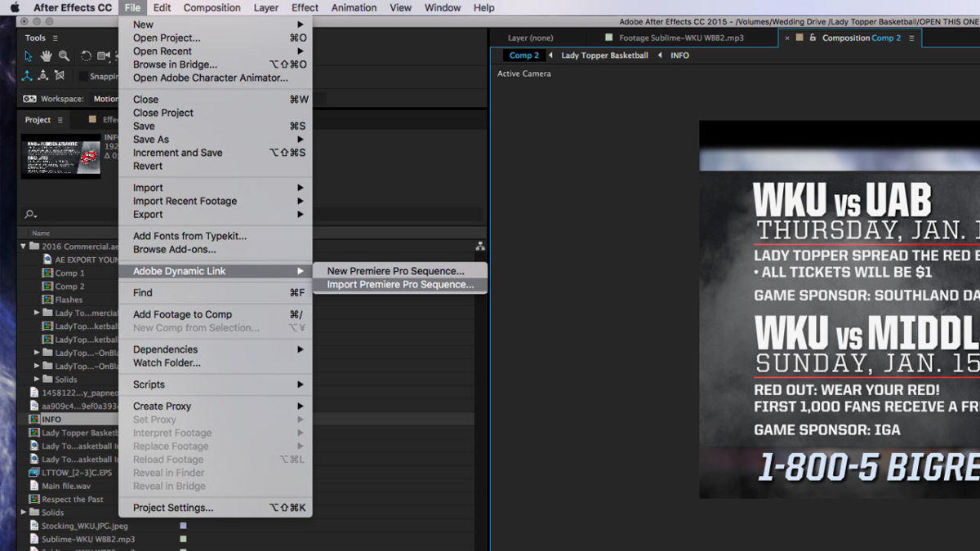The image size is (980, 551).
Task: Open the Project panel menu icon
Action: [x=60, y=120]
